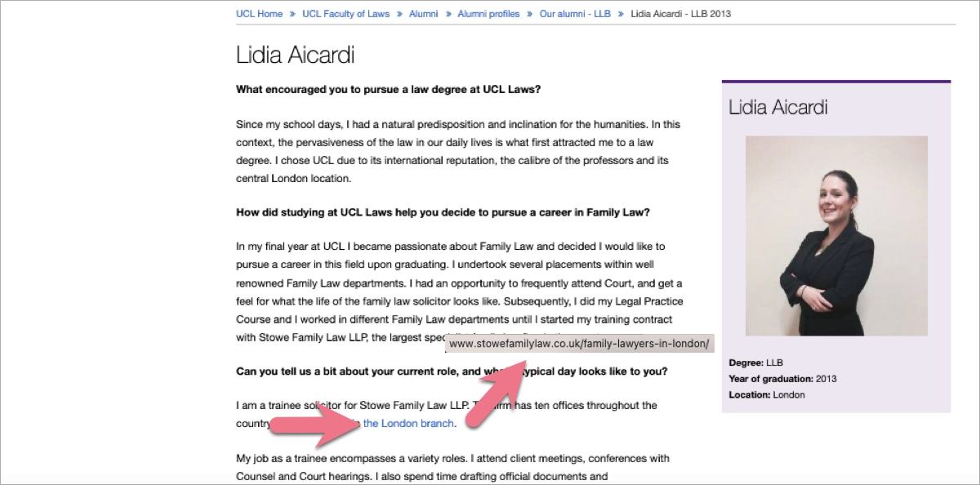Visit the Alumni breadcrumb link
The width and height of the screenshot is (980, 485).
tap(424, 13)
